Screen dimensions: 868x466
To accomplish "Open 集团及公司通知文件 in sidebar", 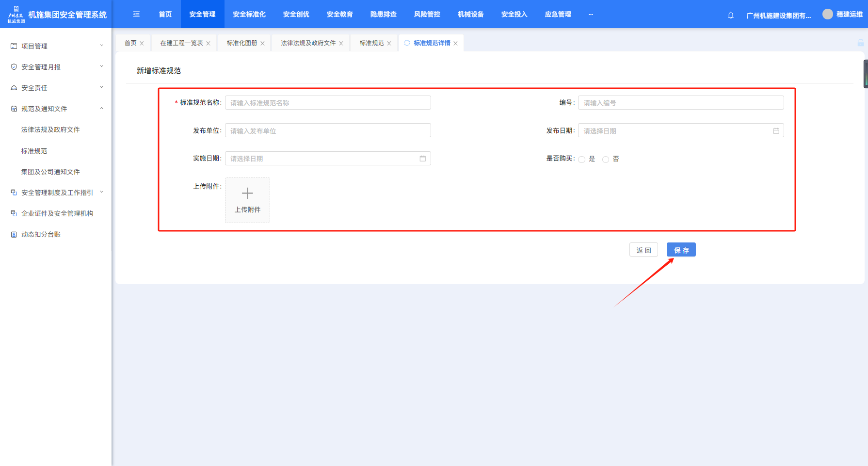I will 50,172.
